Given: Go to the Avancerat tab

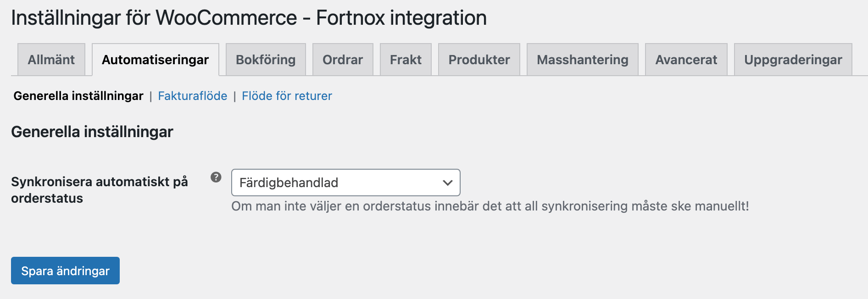Looking at the screenshot, I should (686, 59).
